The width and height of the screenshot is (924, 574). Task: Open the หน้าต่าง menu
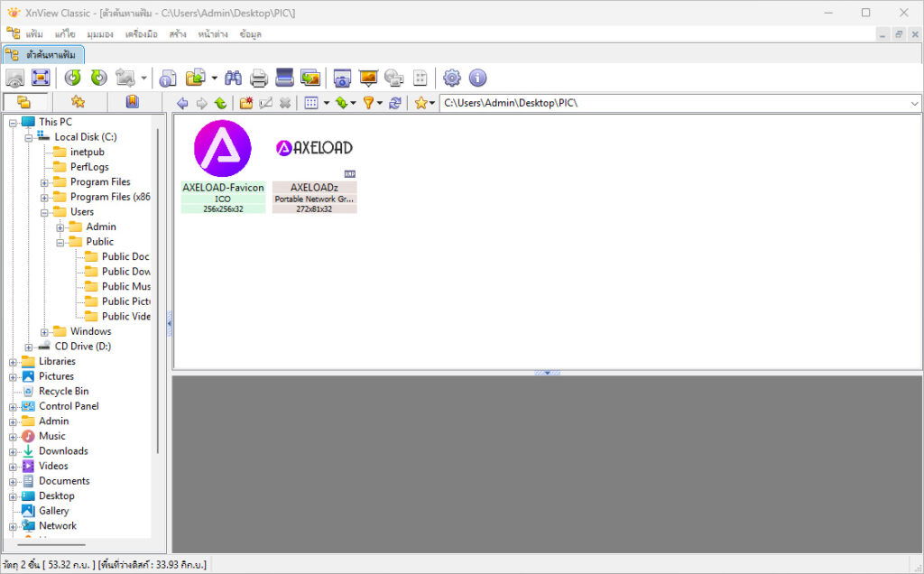(x=213, y=34)
